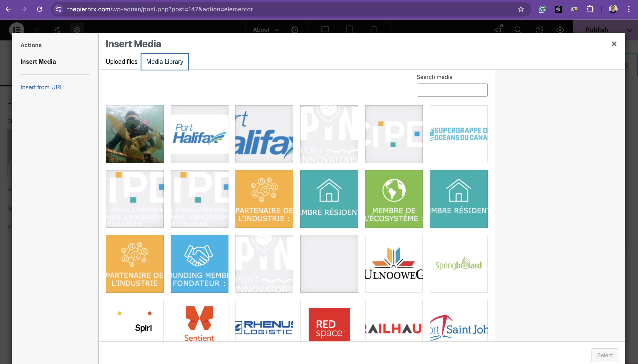
Task: Select Insert Media in Actions sidebar
Action: tap(38, 62)
